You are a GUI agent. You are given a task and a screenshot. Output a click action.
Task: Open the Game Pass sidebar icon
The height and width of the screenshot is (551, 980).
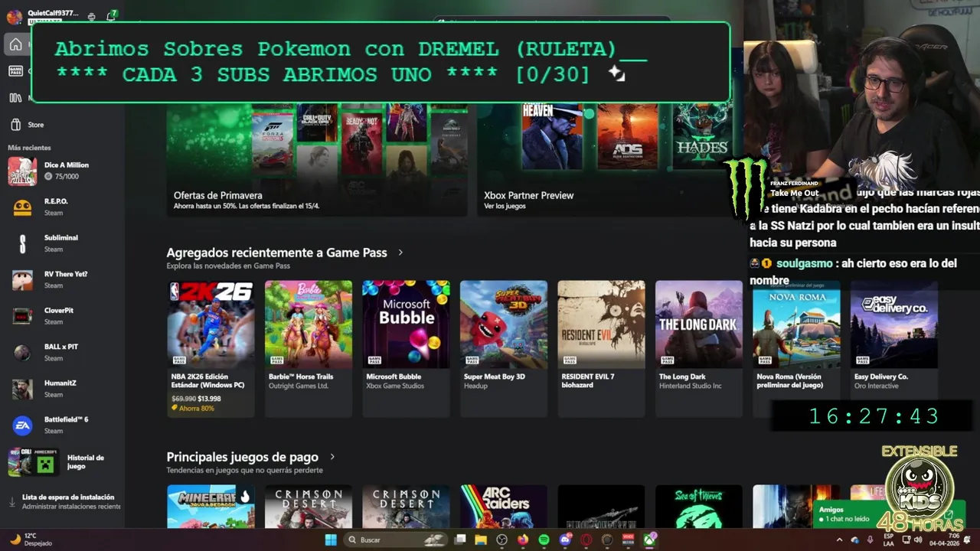tap(15, 70)
